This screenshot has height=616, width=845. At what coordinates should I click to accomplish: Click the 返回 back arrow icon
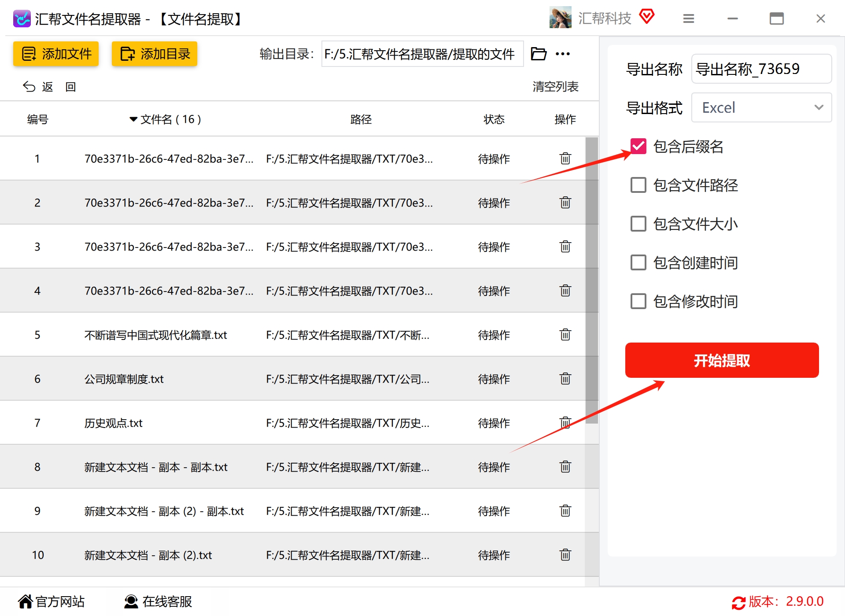pyautogui.click(x=29, y=87)
